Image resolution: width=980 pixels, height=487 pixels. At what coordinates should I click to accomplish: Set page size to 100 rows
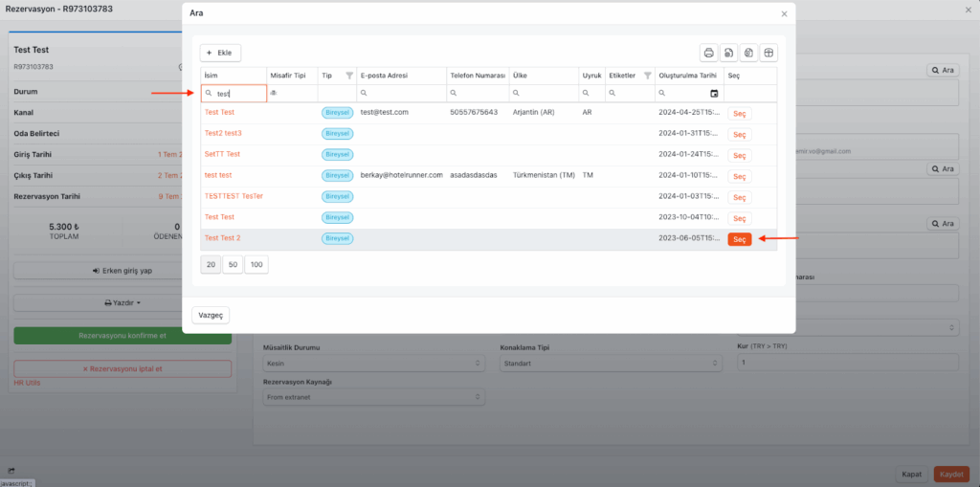click(x=256, y=264)
